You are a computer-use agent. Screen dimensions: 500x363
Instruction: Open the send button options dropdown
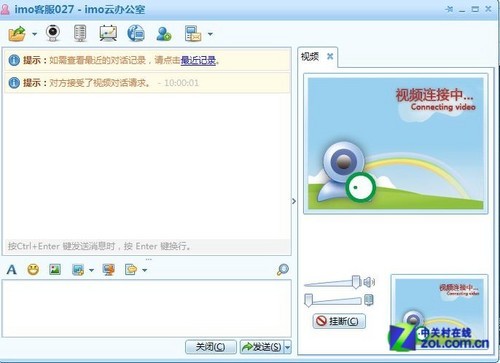point(288,347)
